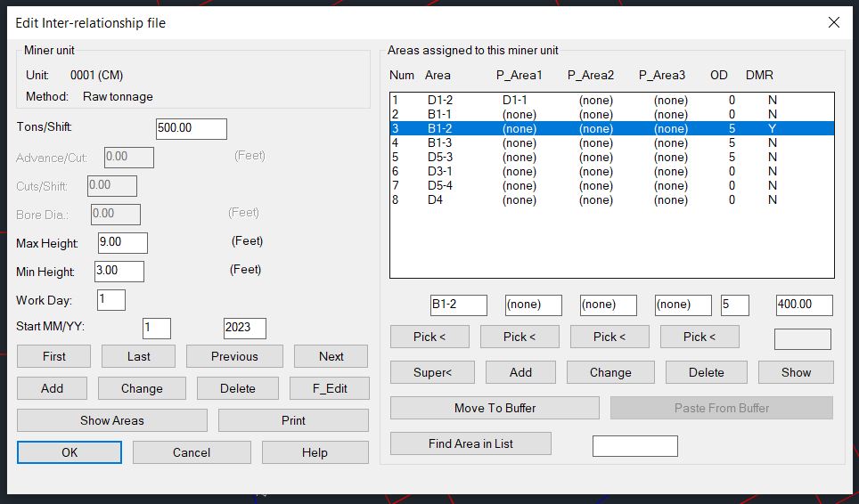Click the Next button
This screenshot has width=859, height=504.
tap(331, 356)
